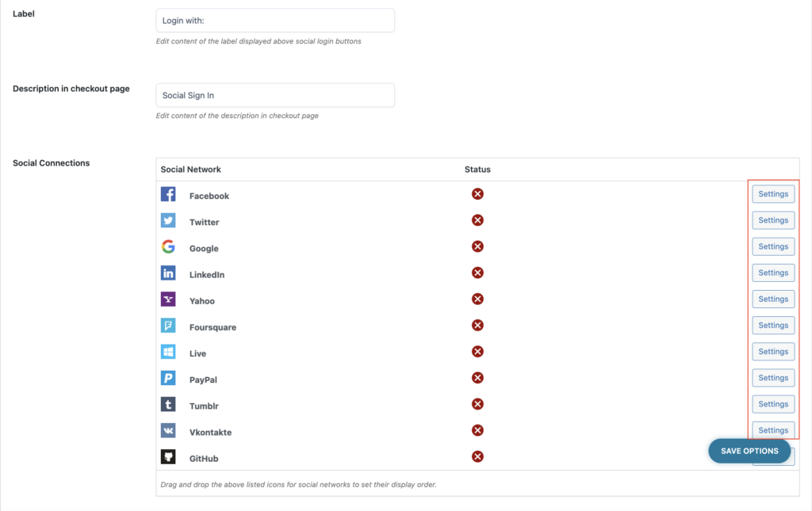Click the Facebook network icon

168,194
